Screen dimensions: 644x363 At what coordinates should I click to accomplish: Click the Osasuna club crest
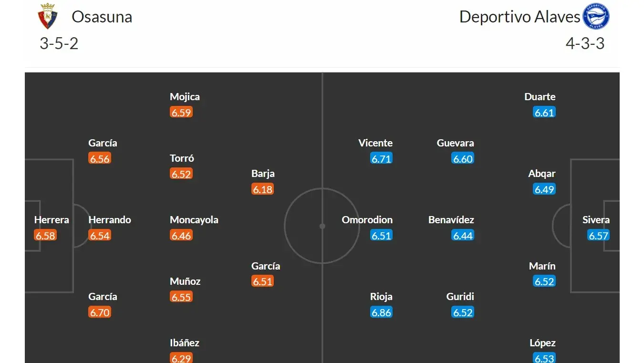(47, 17)
